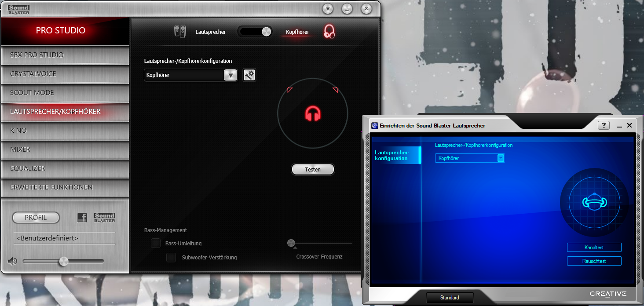The image size is (644, 306).
Task: Open the PROFIL button
Action: pos(36,218)
